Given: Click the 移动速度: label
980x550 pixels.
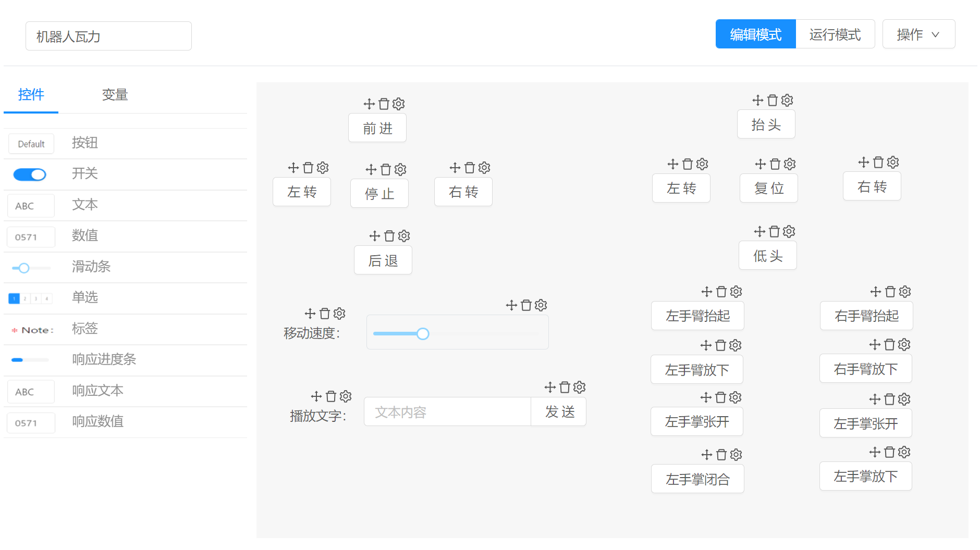Looking at the screenshot, I should tap(312, 333).
